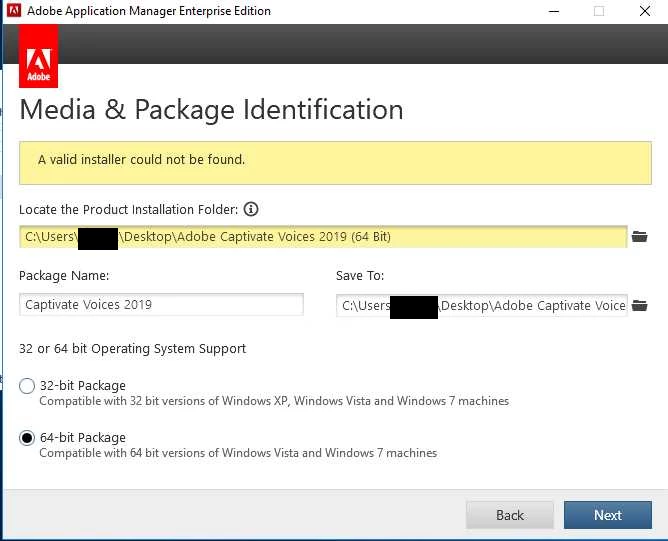Click the 'Save To:' label
This screenshot has width=668, height=541.
pyautogui.click(x=360, y=276)
